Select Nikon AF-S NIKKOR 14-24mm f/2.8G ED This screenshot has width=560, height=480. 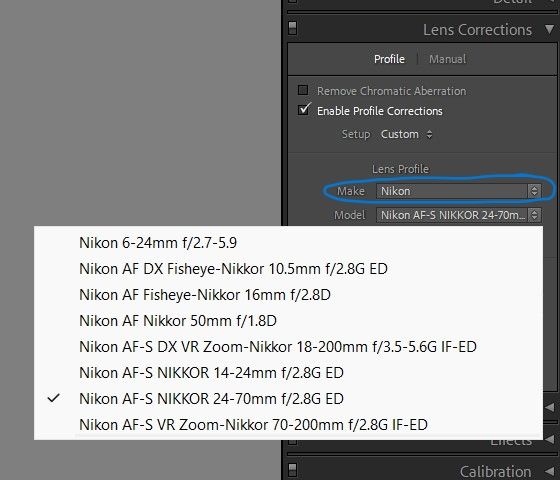(x=289, y=373)
